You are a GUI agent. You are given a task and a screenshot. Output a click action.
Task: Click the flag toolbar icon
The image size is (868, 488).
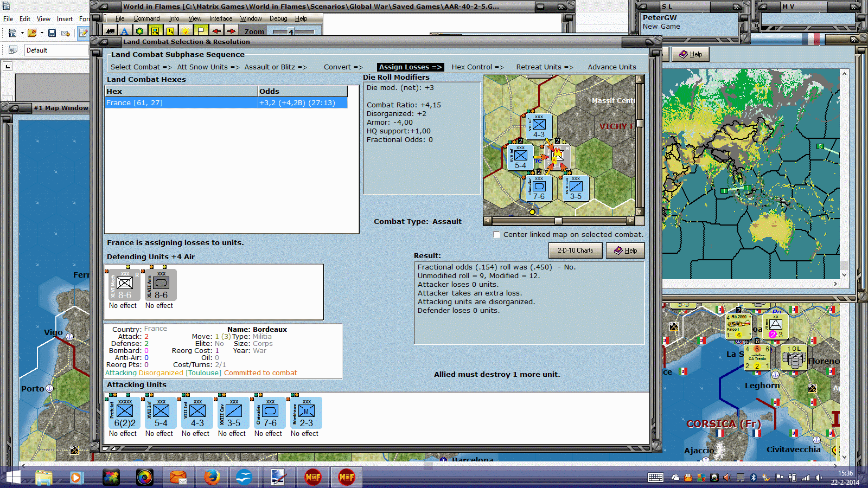[x=201, y=31]
